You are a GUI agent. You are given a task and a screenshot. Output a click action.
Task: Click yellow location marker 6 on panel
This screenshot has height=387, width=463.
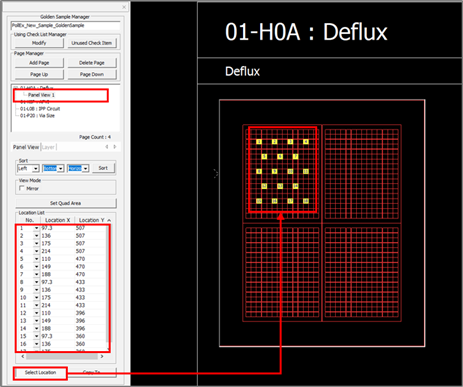click(280, 156)
